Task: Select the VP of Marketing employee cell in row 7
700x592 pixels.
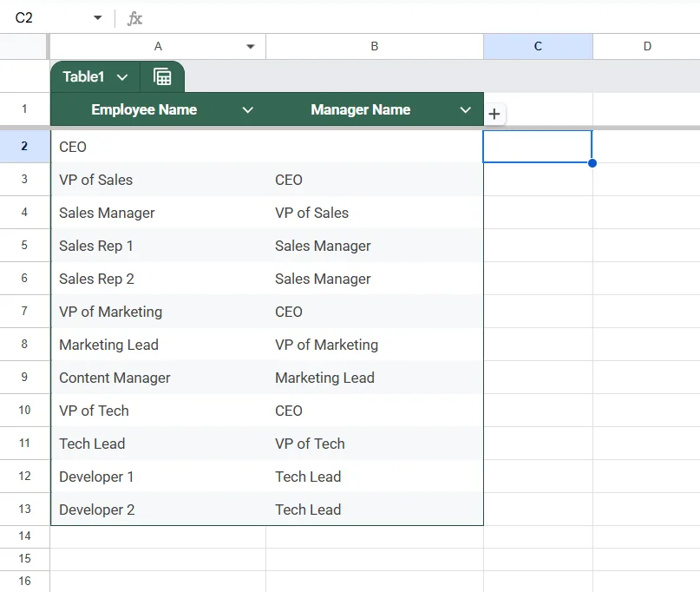Action: [x=159, y=312]
